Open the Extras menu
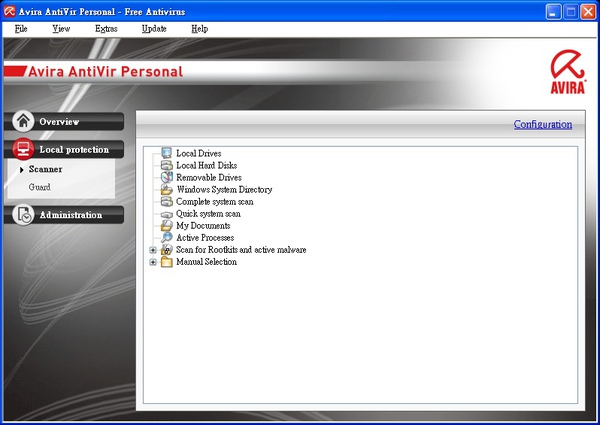 point(106,29)
